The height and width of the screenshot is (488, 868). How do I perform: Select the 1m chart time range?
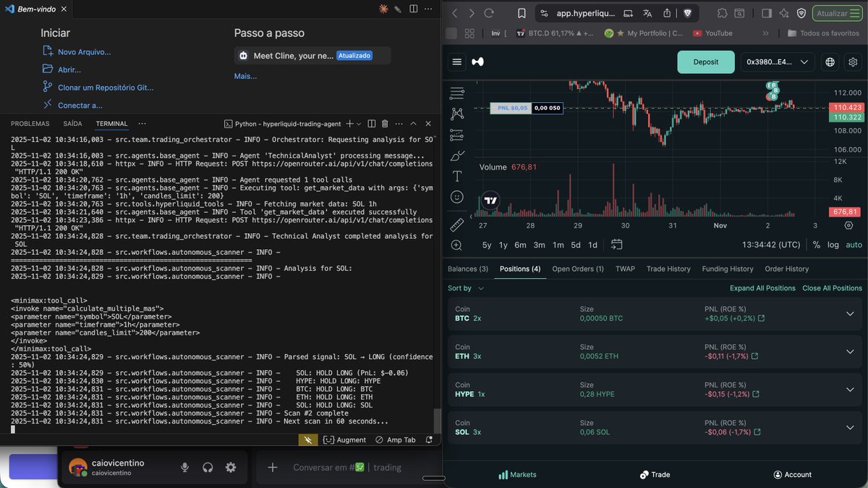558,245
